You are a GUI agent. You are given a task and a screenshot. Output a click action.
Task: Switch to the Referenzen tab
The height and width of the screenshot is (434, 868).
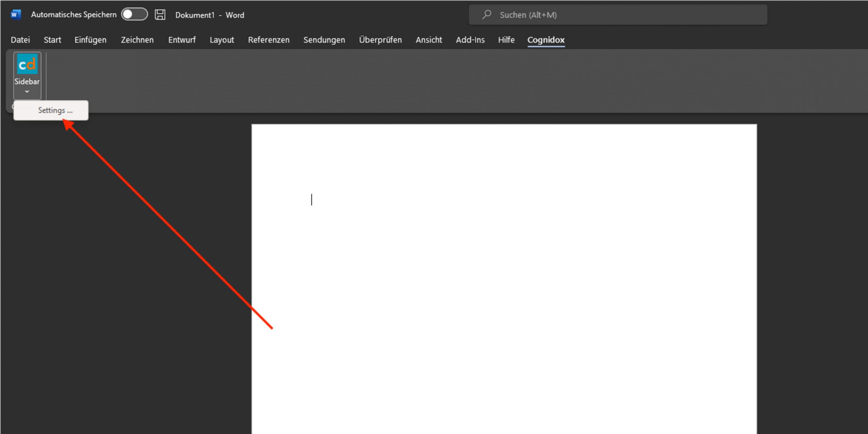click(x=269, y=40)
